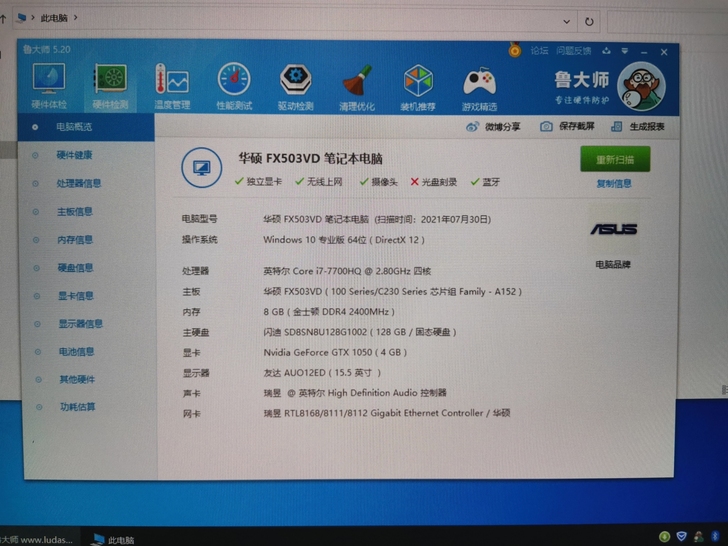Open 温度管理 temperature management icon
Screen dimensions: 728x546
172,87
